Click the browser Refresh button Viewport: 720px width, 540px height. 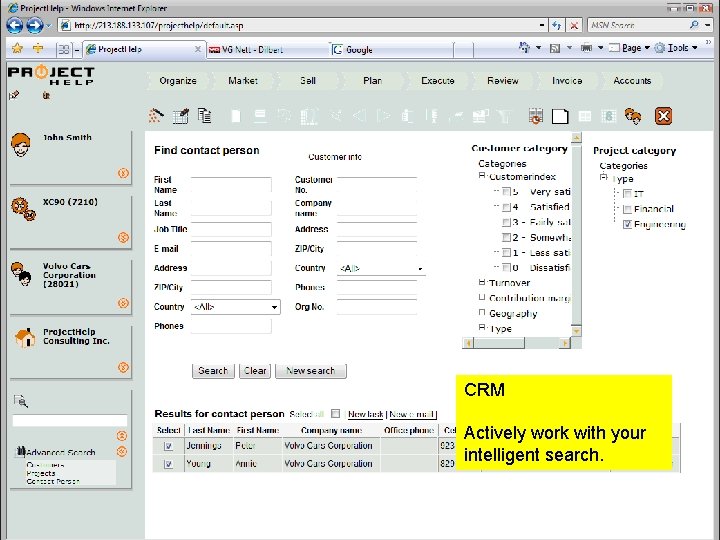point(557,26)
